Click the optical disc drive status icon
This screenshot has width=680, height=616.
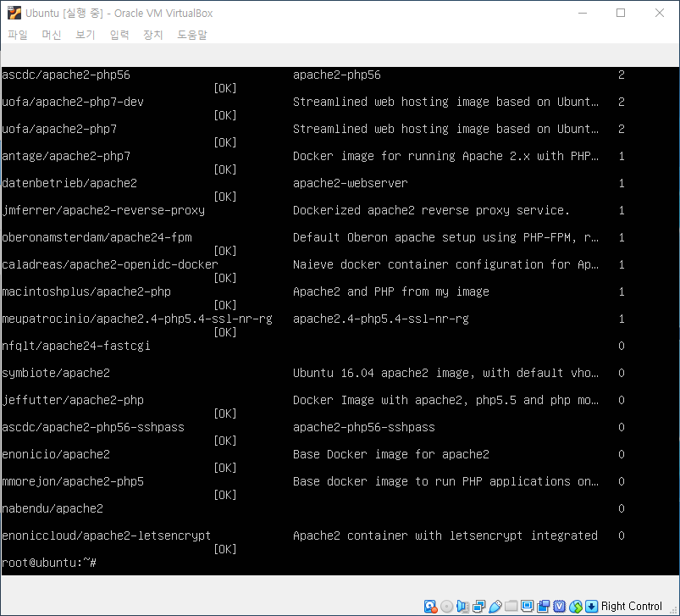pos(446,606)
